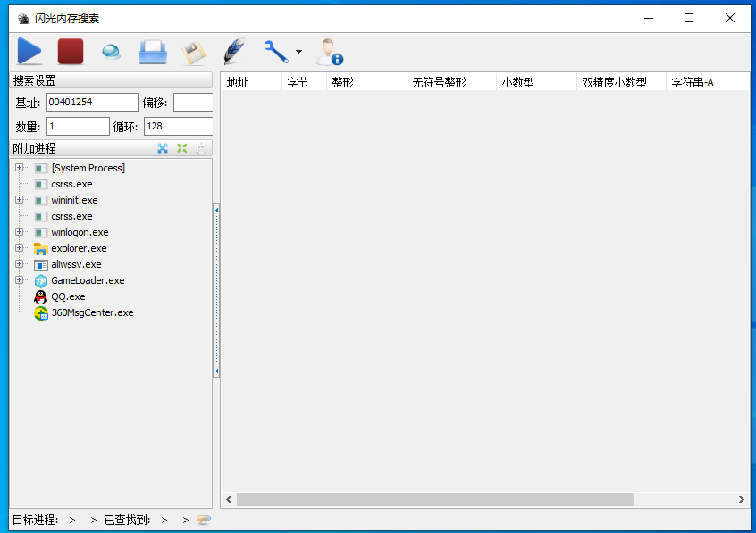Viewport: 756px width, 533px height.
Task: Click the 目标进程 status label
Action: pos(35,520)
